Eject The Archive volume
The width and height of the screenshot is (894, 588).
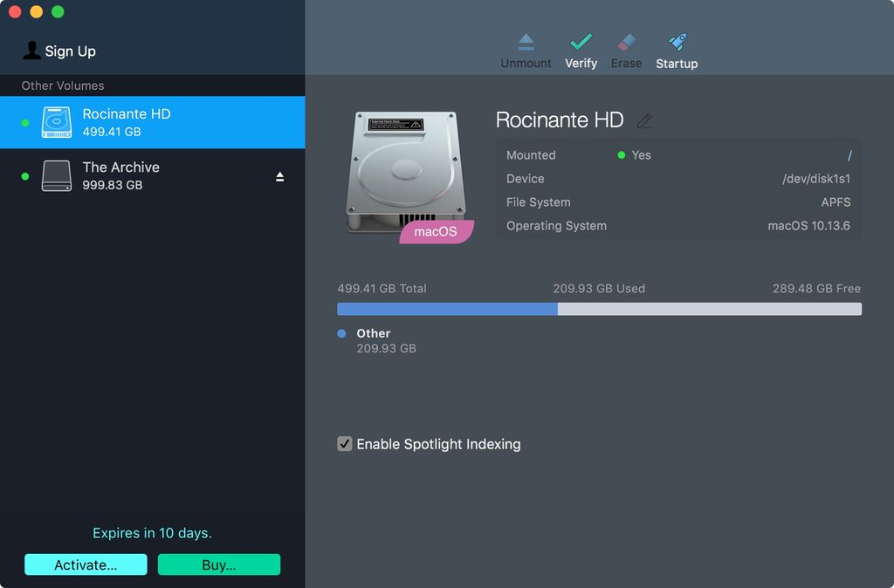pos(279,175)
